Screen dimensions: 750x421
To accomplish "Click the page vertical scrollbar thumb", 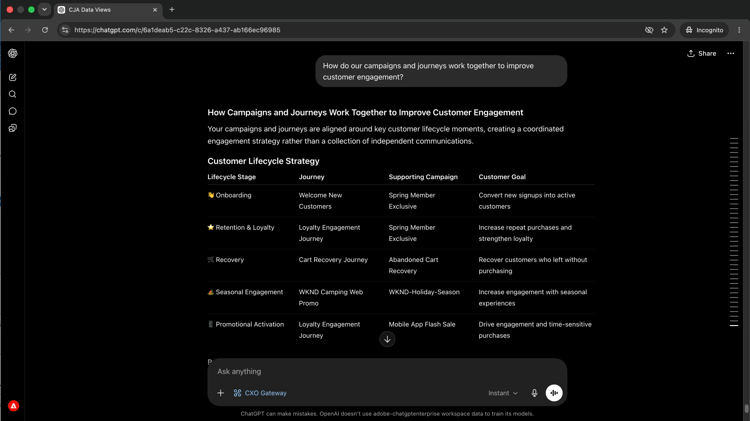I will (746, 409).
